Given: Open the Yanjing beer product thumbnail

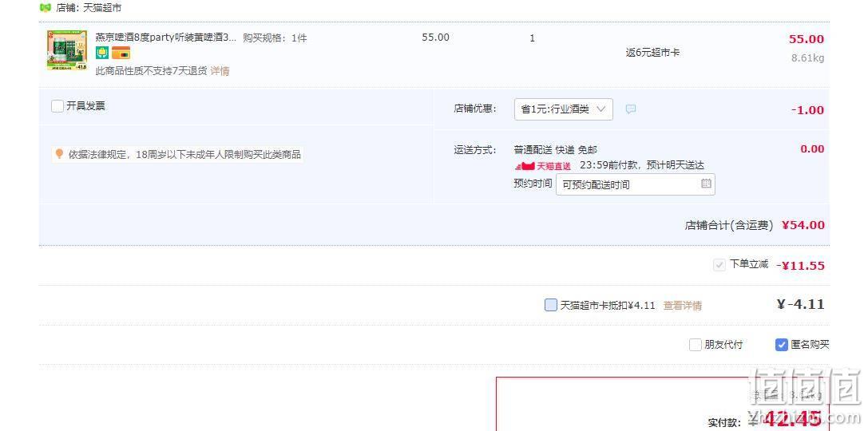Looking at the screenshot, I should pos(67,50).
